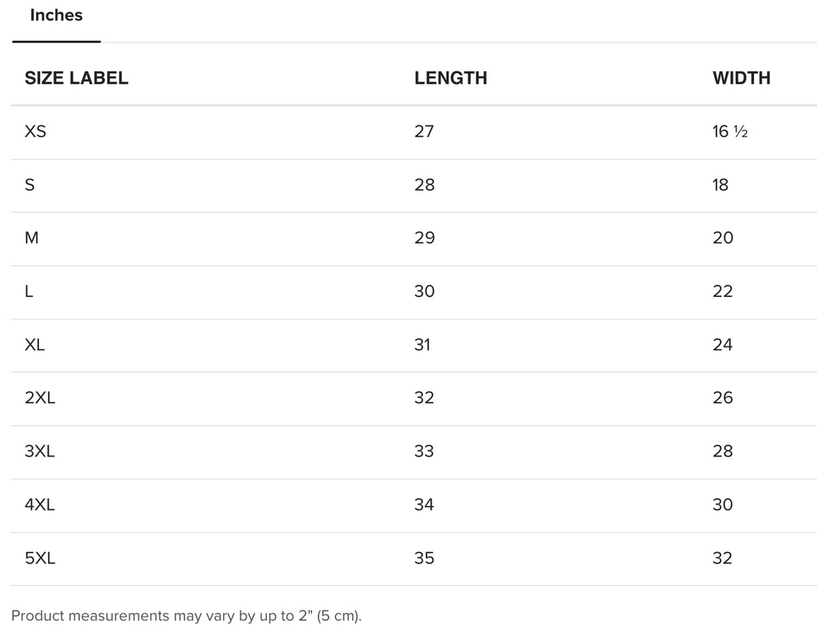This screenshot has height=644, width=817.
Task: Click the length value 27
Action: [x=424, y=132]
